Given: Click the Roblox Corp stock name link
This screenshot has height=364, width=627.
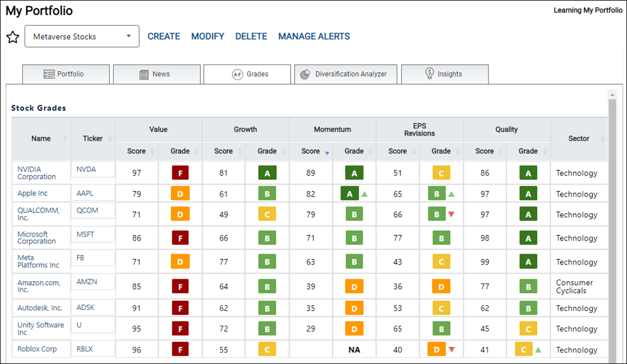Looking at the screenshot, I should tap(37, 349).
